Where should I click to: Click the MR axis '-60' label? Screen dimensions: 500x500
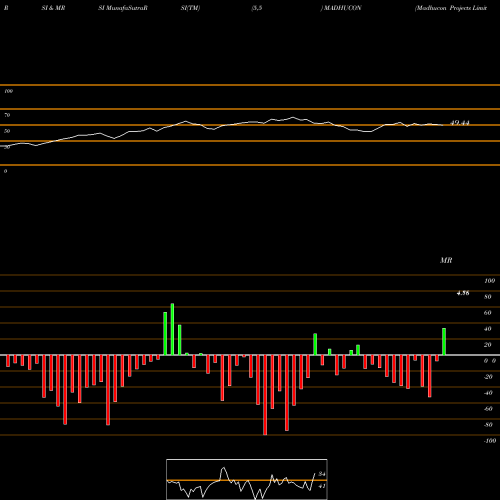488,409
